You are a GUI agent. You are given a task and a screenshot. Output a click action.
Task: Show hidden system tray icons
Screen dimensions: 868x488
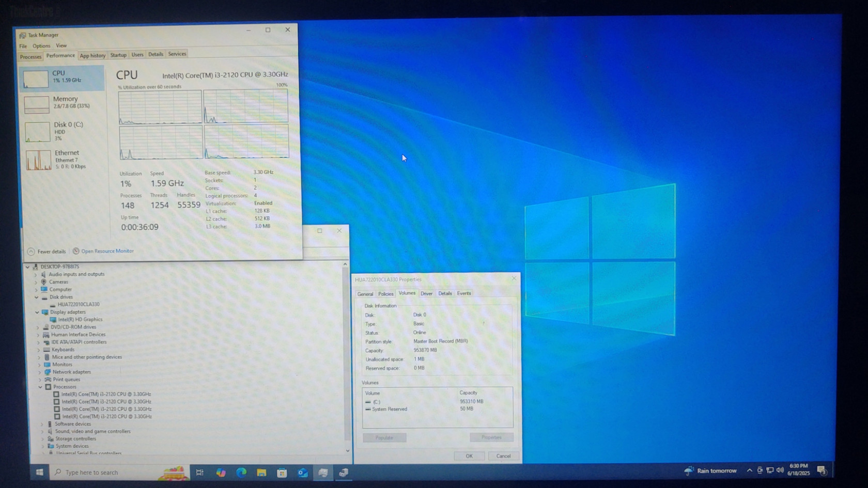pos(749,470)
